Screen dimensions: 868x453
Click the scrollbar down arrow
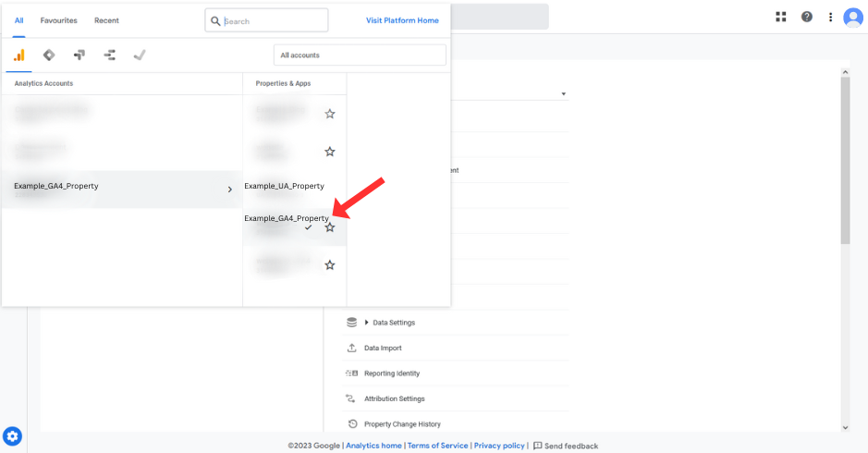(x=845, y=427)
